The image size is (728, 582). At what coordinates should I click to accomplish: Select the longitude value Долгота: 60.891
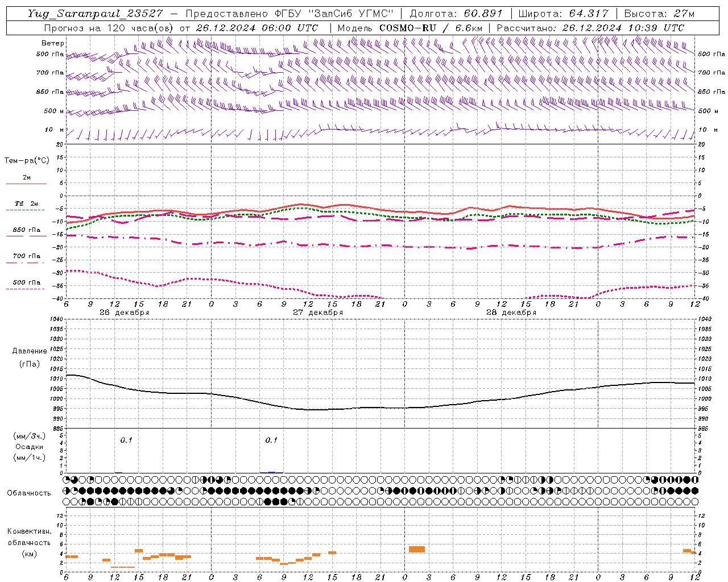[456, 14]
